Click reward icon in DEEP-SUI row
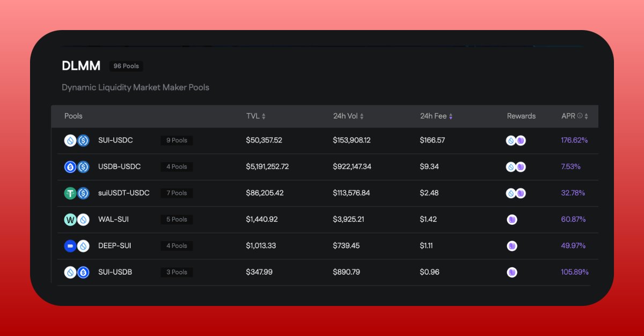Image resolution: width=644 pixels, height=336 pixels. [512, 246]
